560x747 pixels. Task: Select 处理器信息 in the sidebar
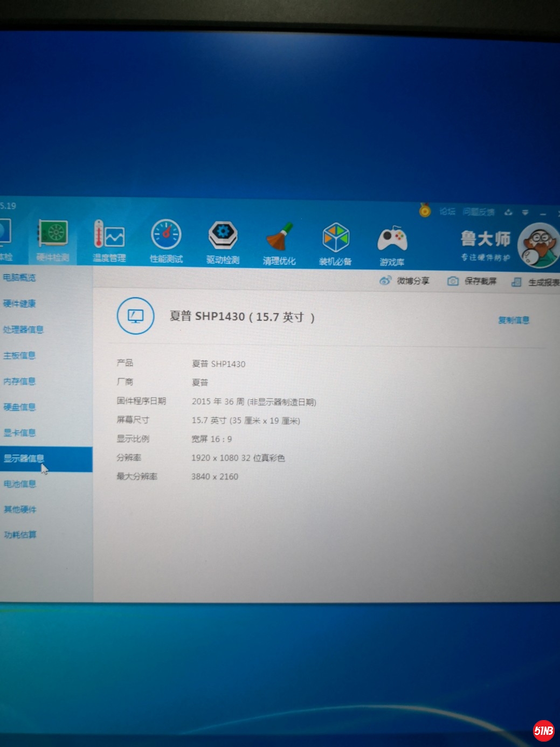(x=23, y=329)
